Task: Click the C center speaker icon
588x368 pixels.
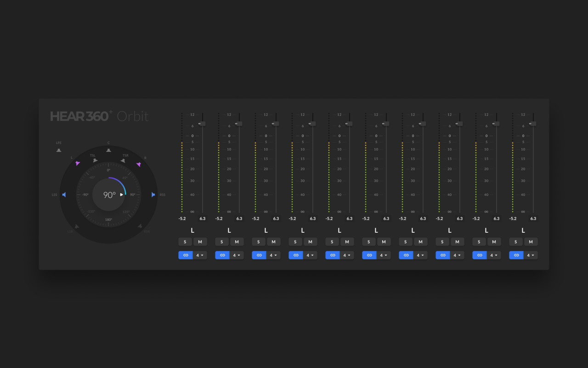Action: (x=108, y=150)
